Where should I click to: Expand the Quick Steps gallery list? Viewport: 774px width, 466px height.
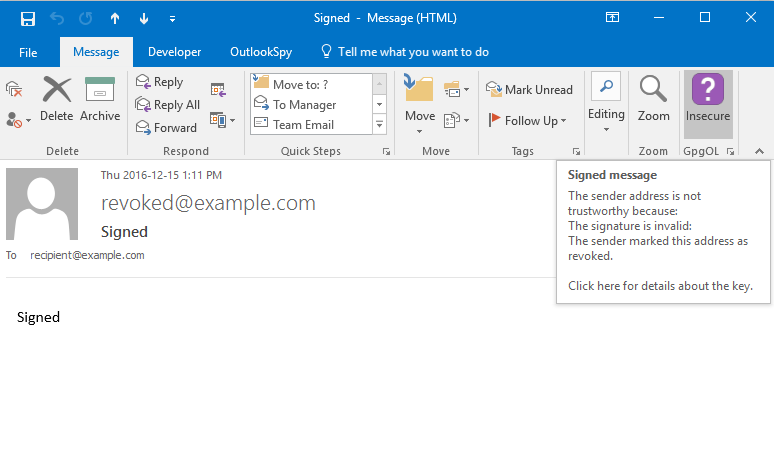pyautogui.click(x=380, y=124)
